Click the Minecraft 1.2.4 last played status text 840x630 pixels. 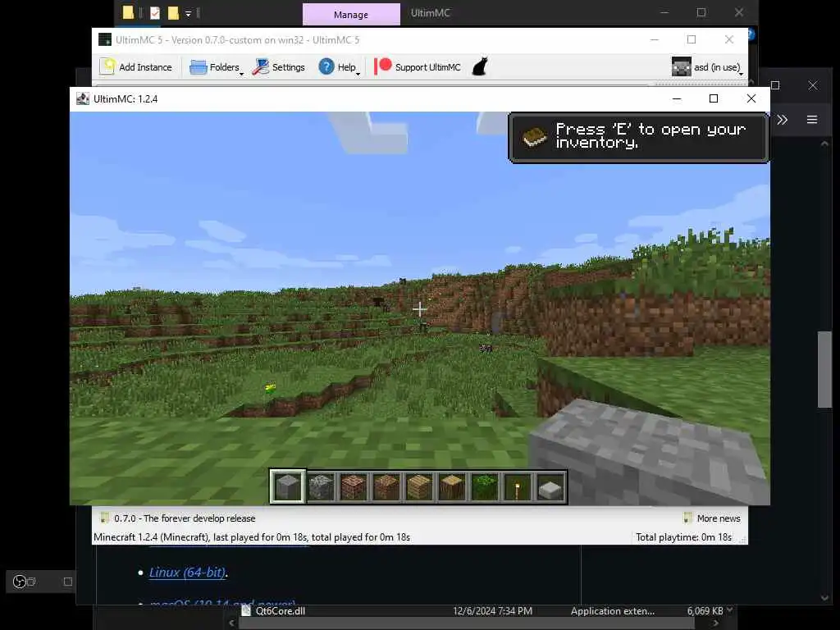tap(251, 536)
